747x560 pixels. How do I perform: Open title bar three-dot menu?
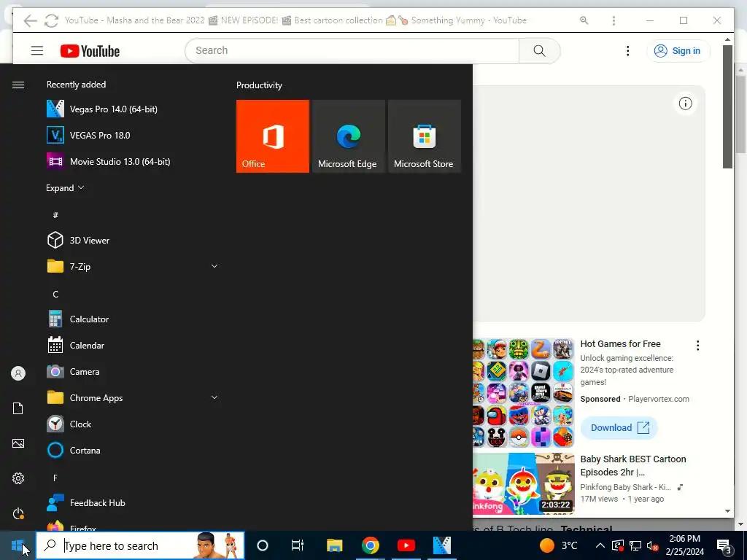[614, 20]
